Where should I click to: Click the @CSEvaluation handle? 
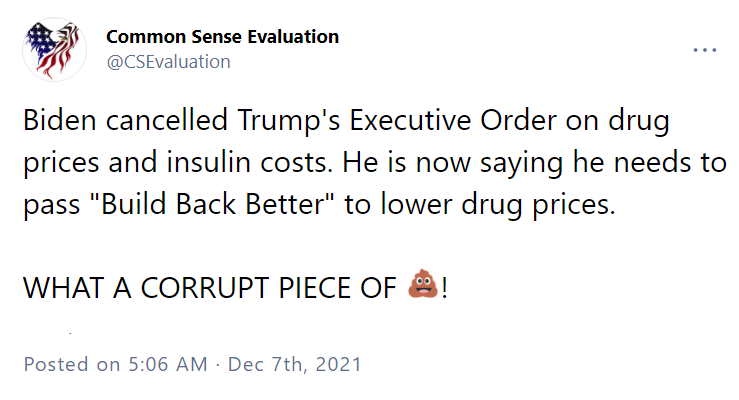click(x=168, y=62)
